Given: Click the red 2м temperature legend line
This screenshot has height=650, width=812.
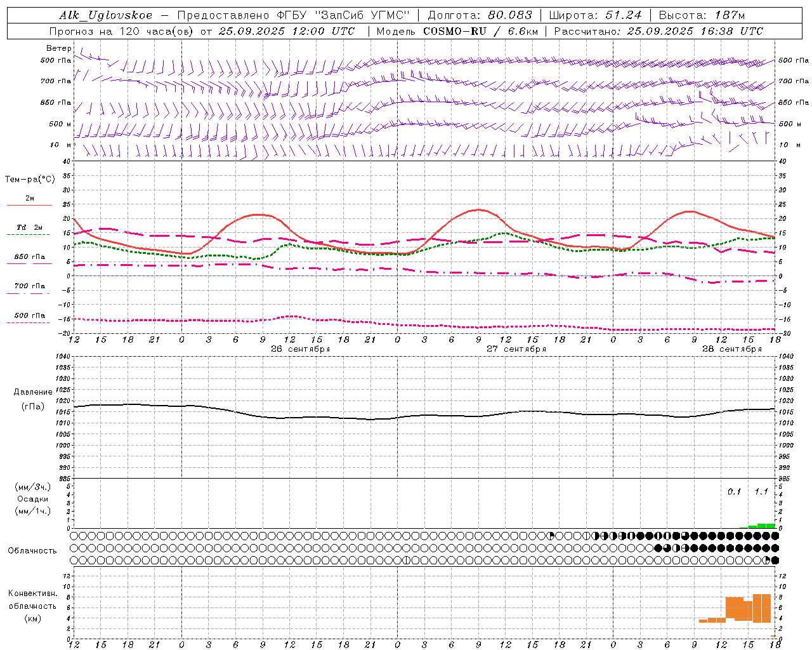Looking at the screenshot, I should (x=29, y=205).
